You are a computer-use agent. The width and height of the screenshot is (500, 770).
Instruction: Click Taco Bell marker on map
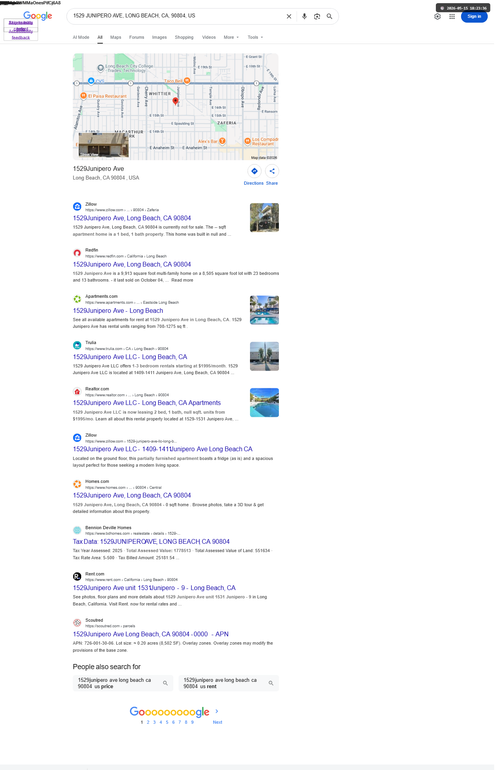pos(187,81)
